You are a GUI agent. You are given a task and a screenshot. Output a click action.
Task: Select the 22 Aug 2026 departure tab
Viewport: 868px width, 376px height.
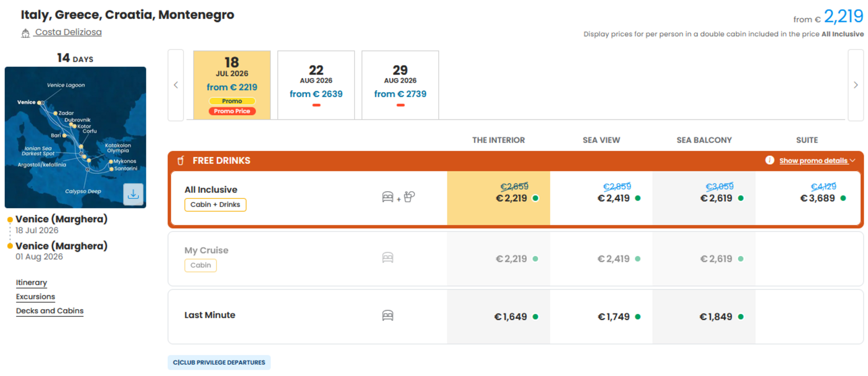pos(316,85)
